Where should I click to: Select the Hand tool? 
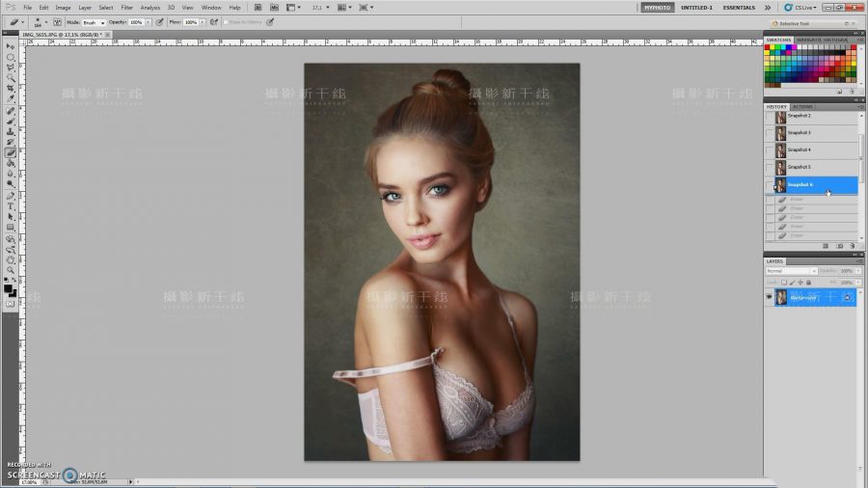(11, 260)
